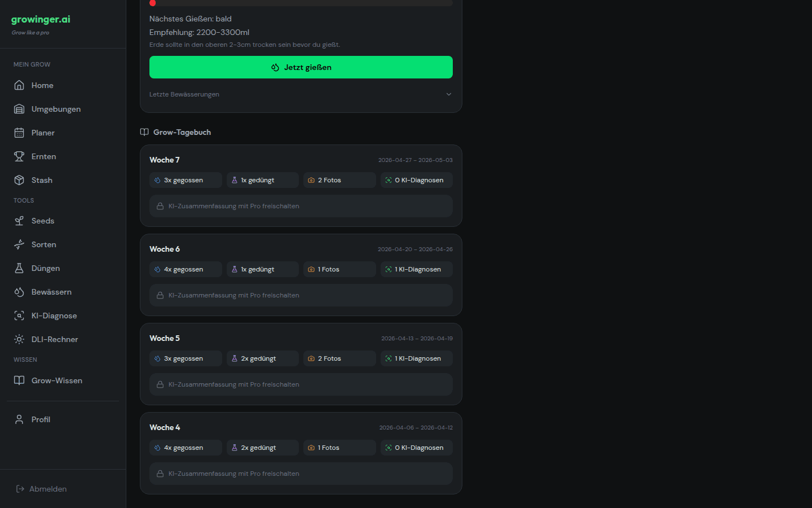The image size is (812, 508).
Task: Open the Home menu item
Action: point(63,85)
